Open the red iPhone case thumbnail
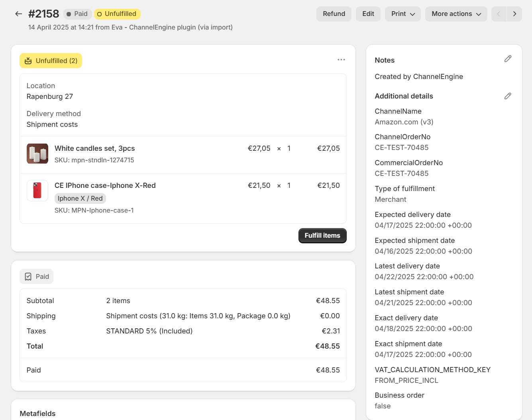 37,191
